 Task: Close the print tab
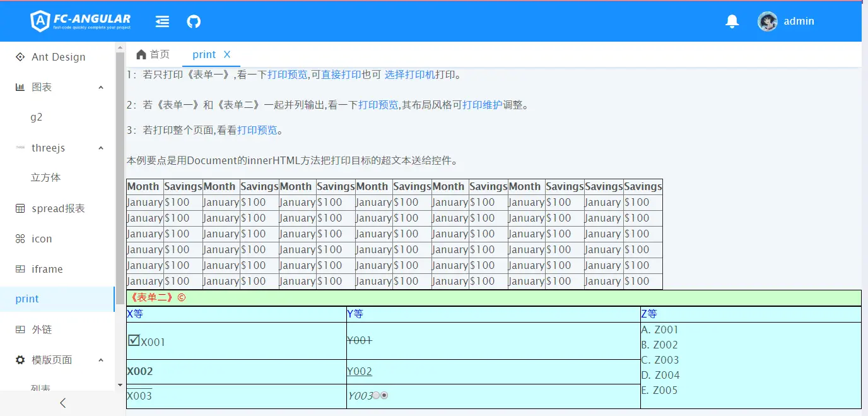pos(227,54)
